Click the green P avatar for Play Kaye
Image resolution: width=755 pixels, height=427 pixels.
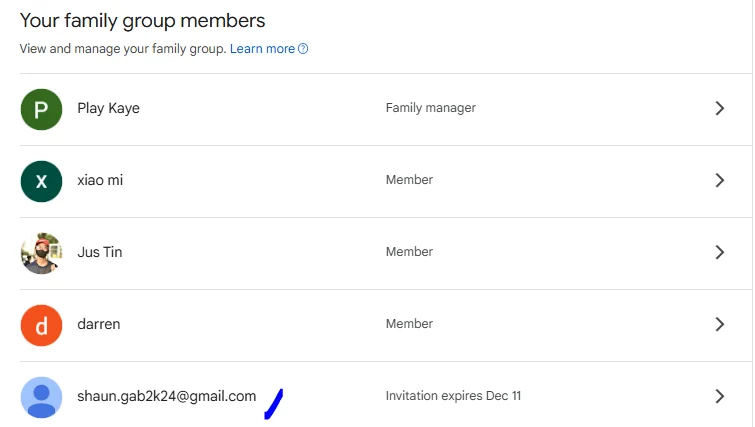[x=41, y=109]
